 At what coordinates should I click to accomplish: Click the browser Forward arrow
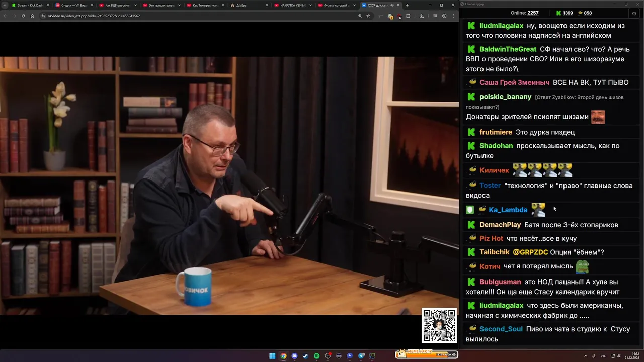pyautogui.click(x=14, y=16)
